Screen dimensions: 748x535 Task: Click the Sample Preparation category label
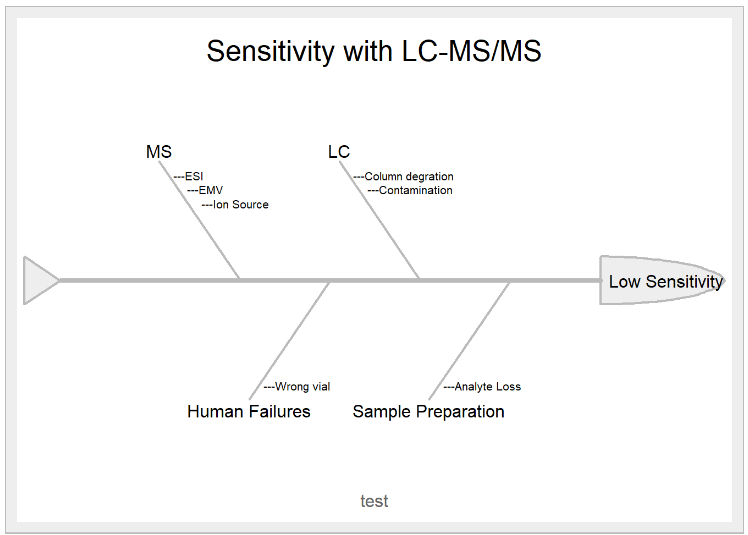428,411
